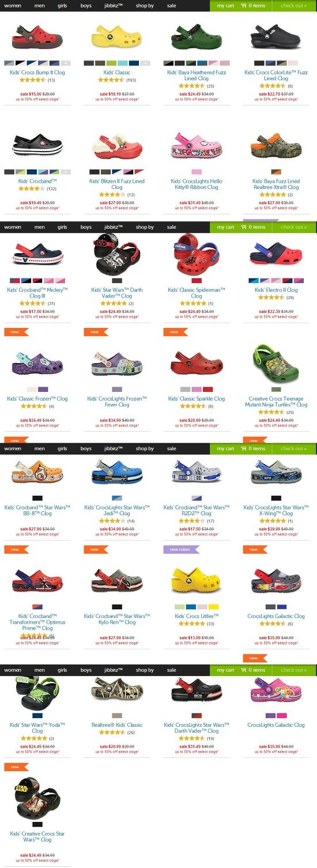Click the red Kids' Crocs Bump It Clog image
This screenshot has height=868, width=317.
pyautogui.click(x=37, y=36)
